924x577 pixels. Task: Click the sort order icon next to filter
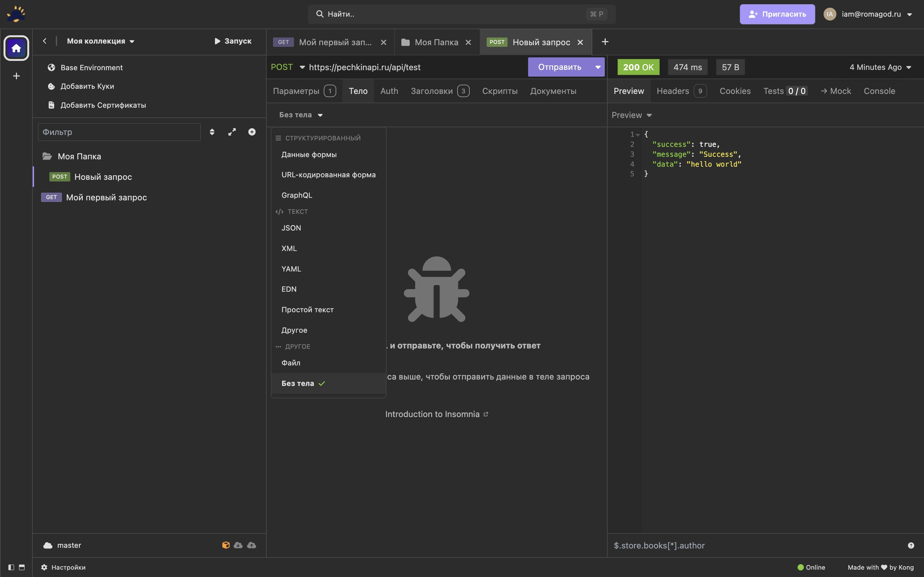212,132
